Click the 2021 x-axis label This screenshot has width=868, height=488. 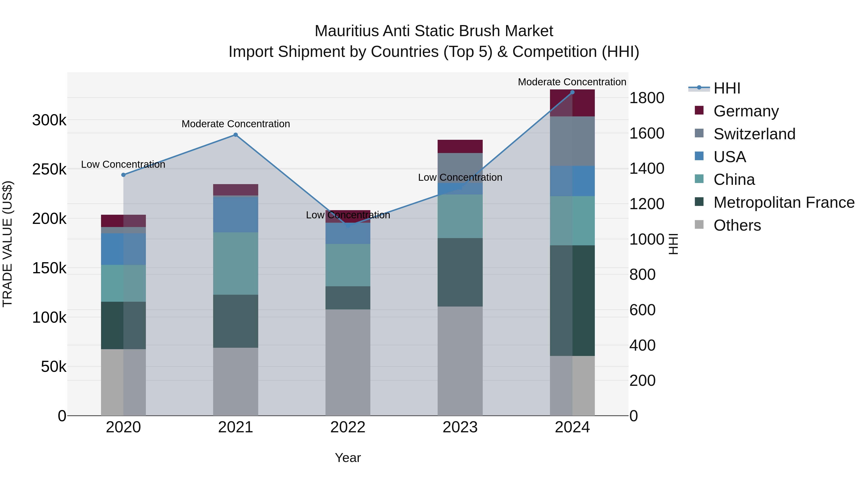click(x=236, y=427)
